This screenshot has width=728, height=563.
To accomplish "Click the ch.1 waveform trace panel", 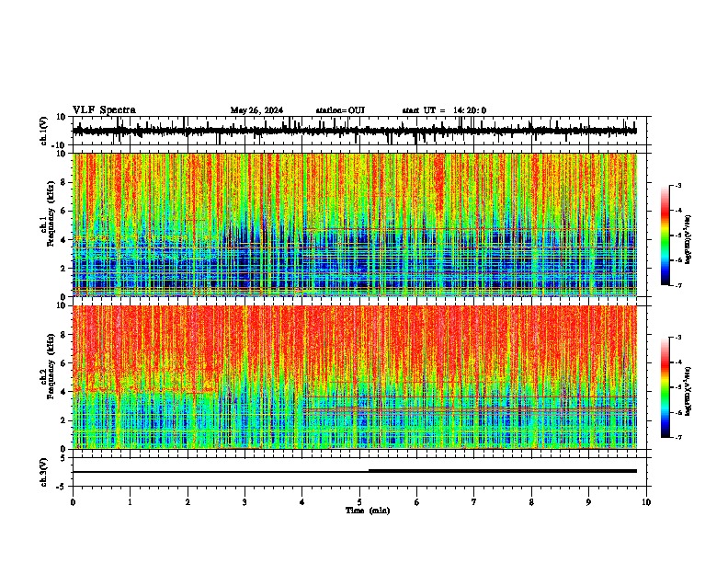I will 359,131.
